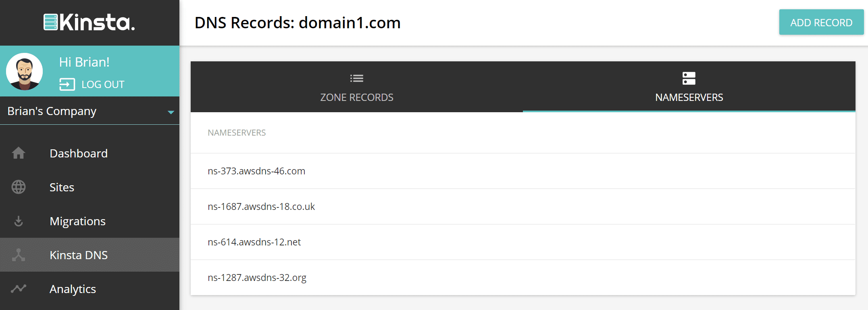The width and height of the screenshot is (868, 310).
Task: Click the Nameservers server icon
Action: pyautogui.click(x=689, y=78)
